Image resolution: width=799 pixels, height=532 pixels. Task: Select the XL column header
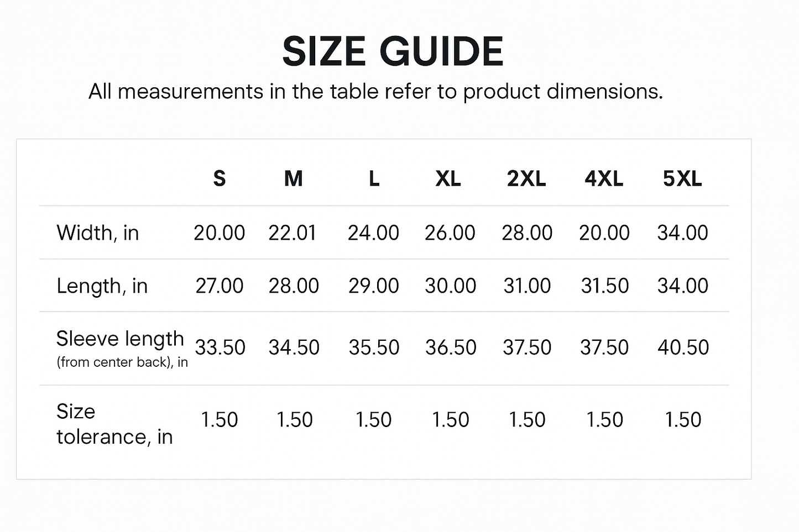coord(448,179)
